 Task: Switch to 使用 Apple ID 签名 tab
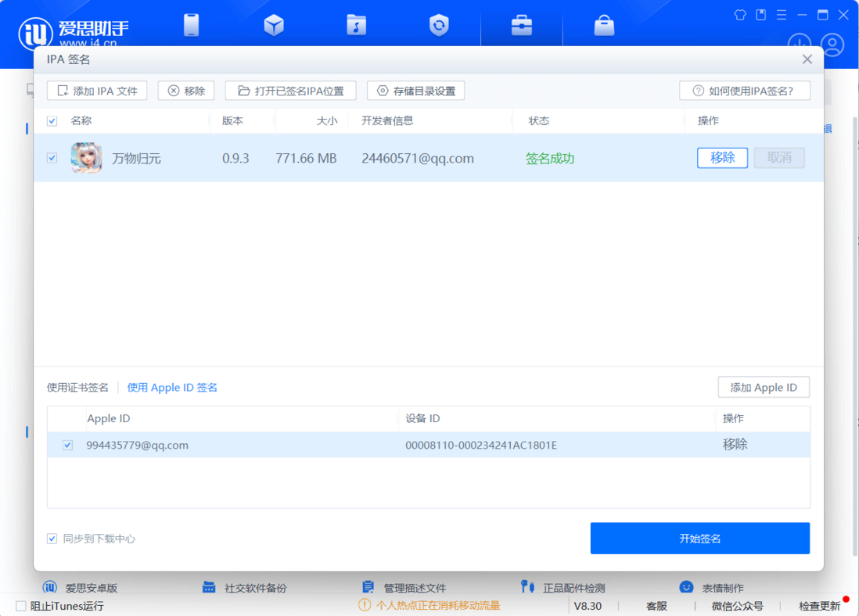point(172,388)
